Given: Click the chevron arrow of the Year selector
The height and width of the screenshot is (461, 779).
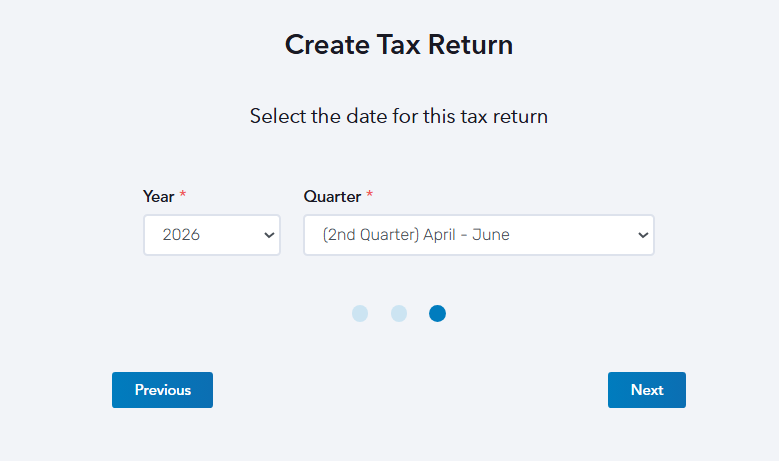Looking at the screenshot, I should click(x=268, y=235).
